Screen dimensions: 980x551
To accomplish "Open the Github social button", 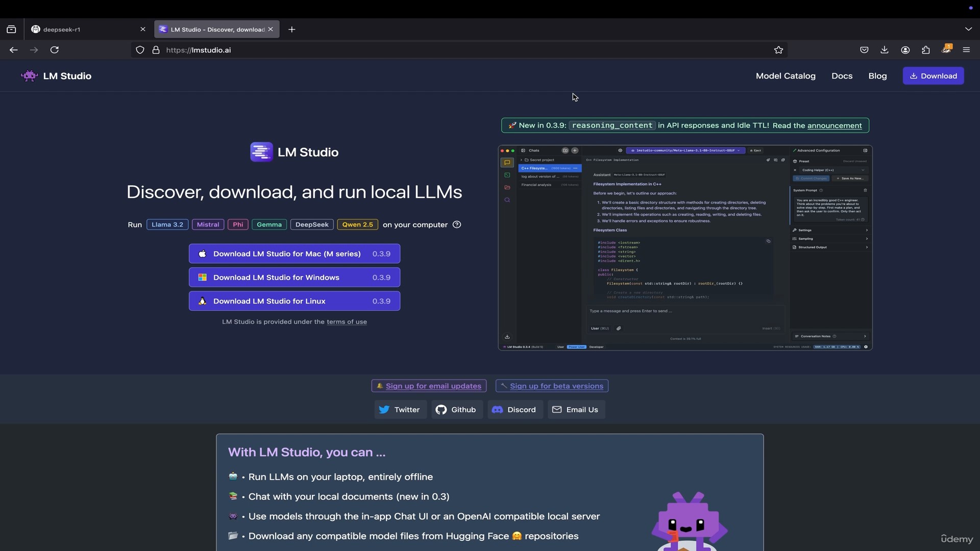I will (456, 410).
